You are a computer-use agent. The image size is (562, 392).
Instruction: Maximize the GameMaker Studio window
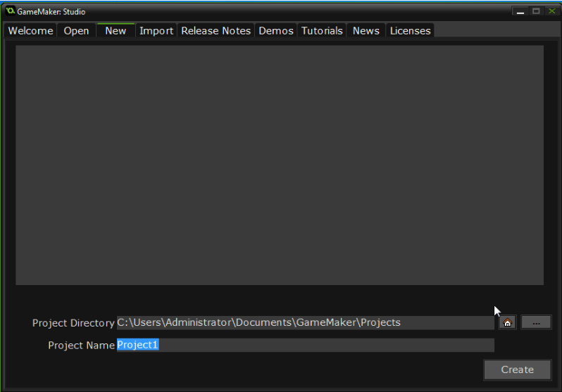(x=536, y=11)
